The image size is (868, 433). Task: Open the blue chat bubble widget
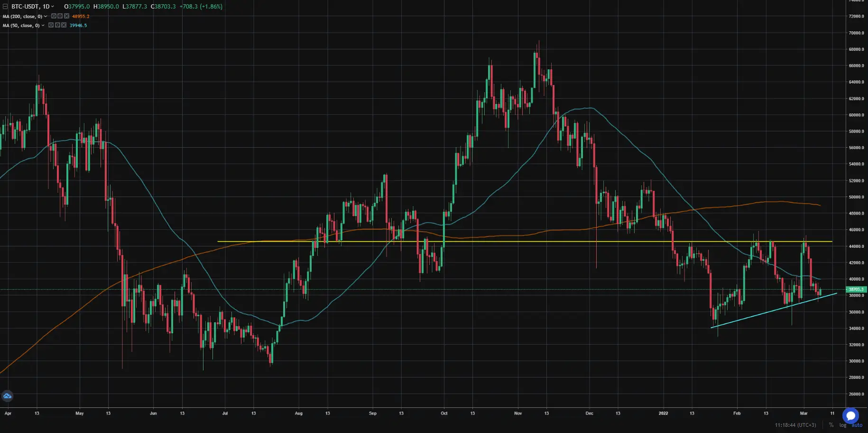pos(850,416)
